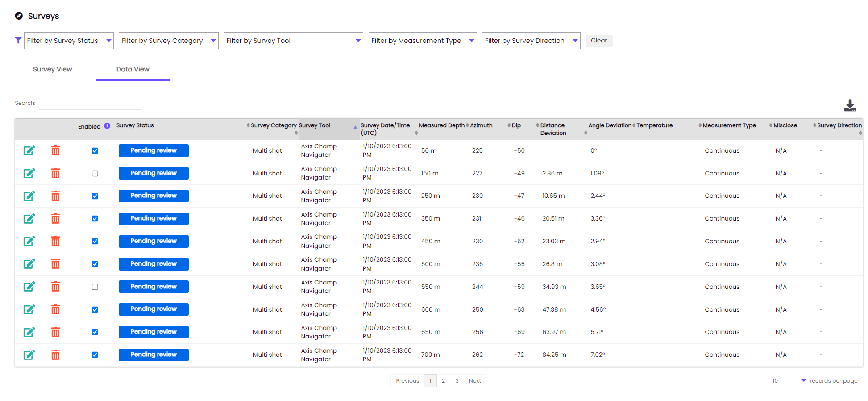
Task: Clear all survey filters
Action: tap(599, 41)
